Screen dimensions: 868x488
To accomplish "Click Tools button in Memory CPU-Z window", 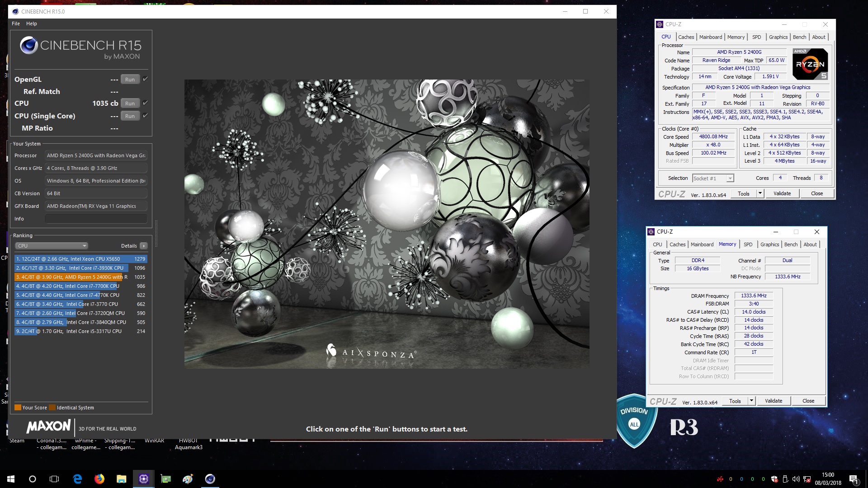I will click(x=735, y=401).
